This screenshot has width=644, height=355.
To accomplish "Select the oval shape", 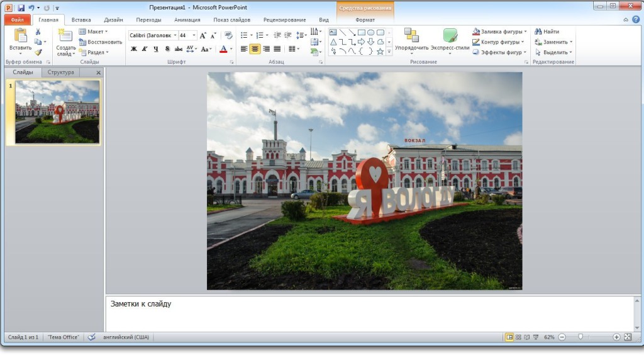I will [x=371, y=33].
